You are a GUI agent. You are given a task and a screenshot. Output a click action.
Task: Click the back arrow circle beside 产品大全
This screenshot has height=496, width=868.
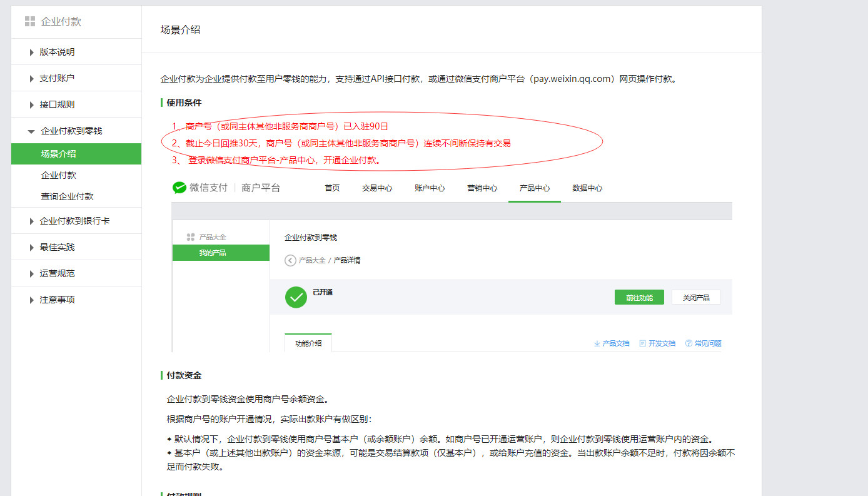(290, 260)
